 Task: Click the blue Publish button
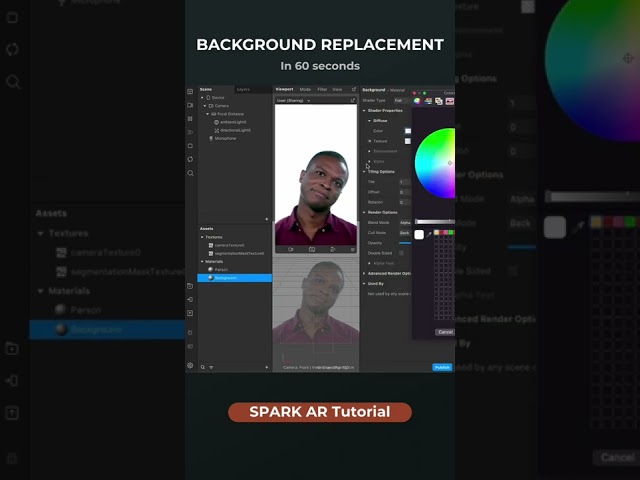(x=442, y=367)
